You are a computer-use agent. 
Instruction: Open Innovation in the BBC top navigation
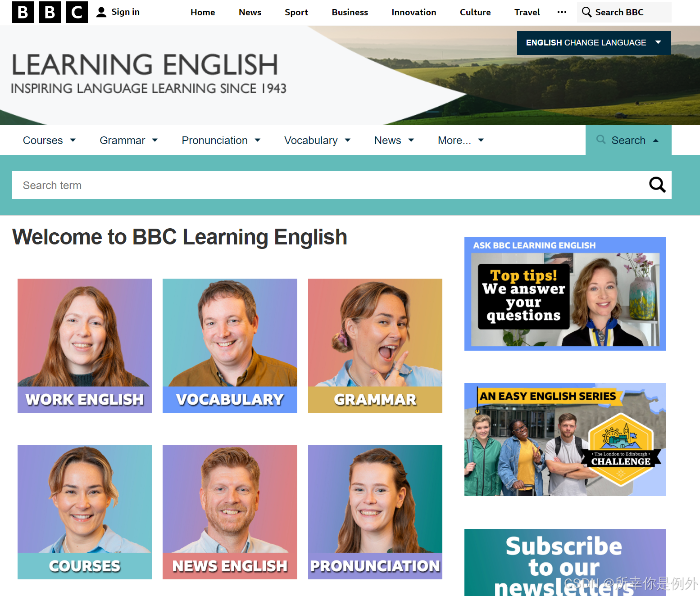[414, 12]
